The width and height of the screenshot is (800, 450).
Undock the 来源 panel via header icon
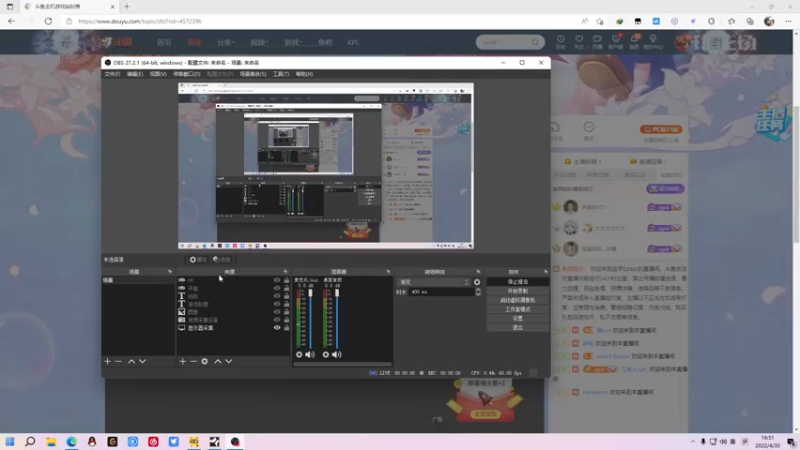(285, 272)
